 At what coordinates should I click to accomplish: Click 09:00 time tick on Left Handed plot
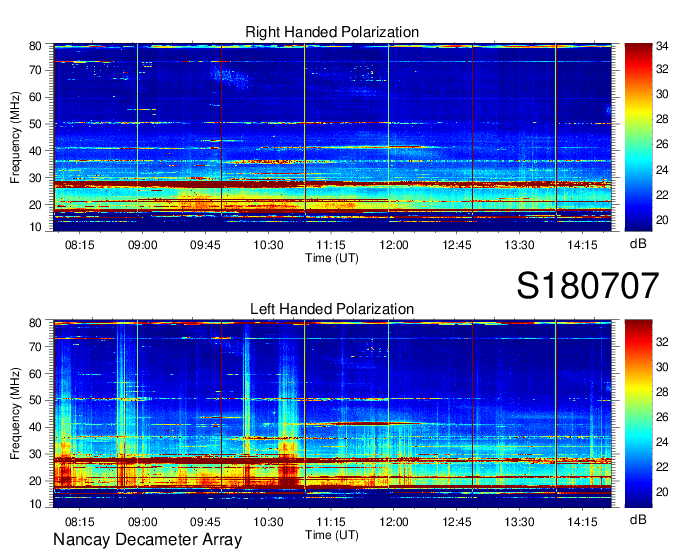click(x=142, y=522)
